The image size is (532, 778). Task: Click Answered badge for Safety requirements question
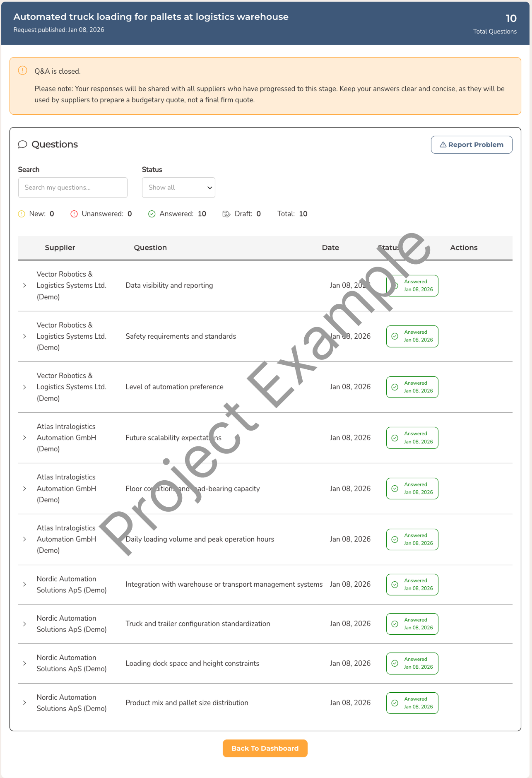point(412,336)
